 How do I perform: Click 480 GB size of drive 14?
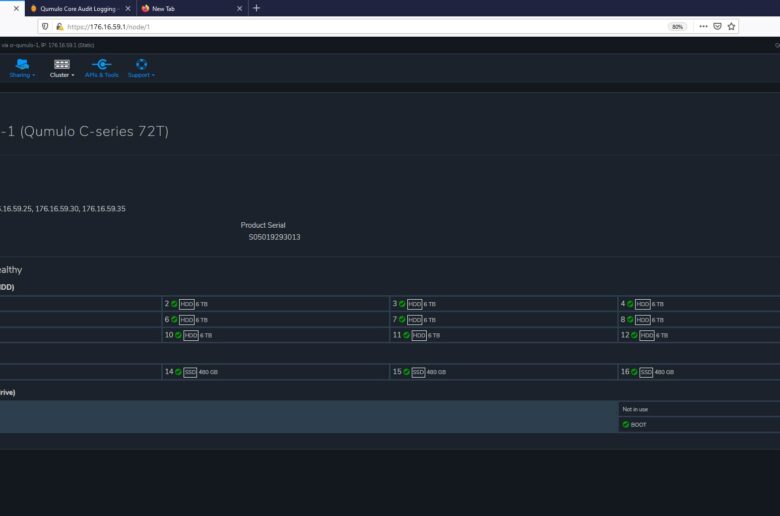[x=208, y=372]
